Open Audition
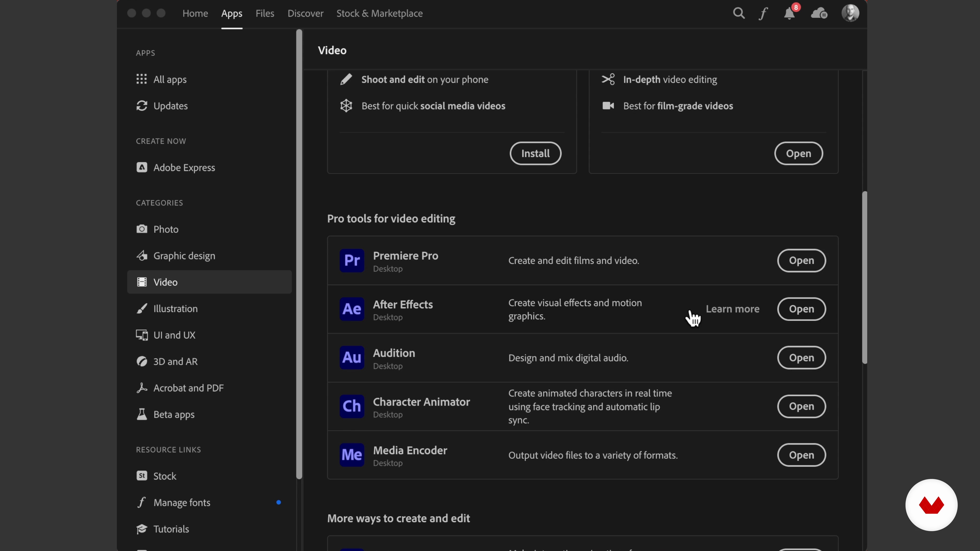The height and width of the screenshot is (551, 980). click(801, 357)
